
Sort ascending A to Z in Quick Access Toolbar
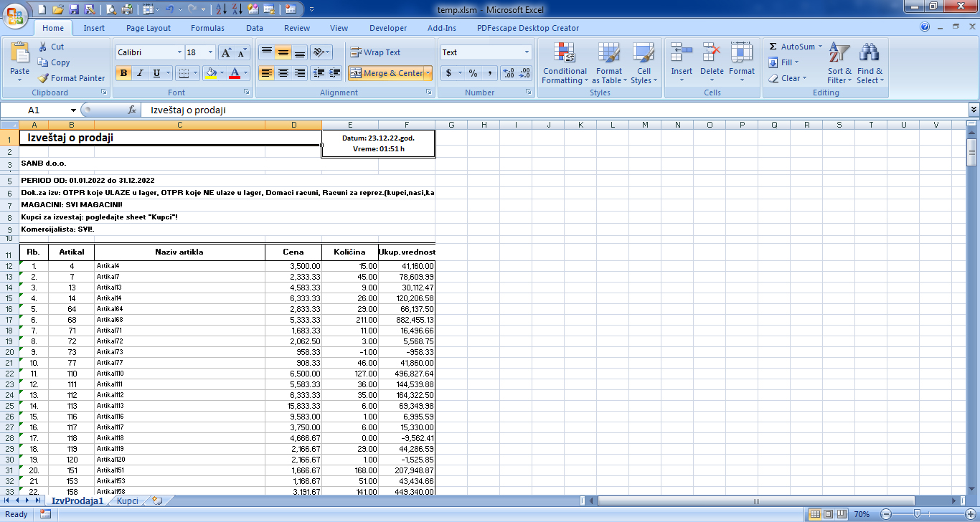tap(222, 9)
